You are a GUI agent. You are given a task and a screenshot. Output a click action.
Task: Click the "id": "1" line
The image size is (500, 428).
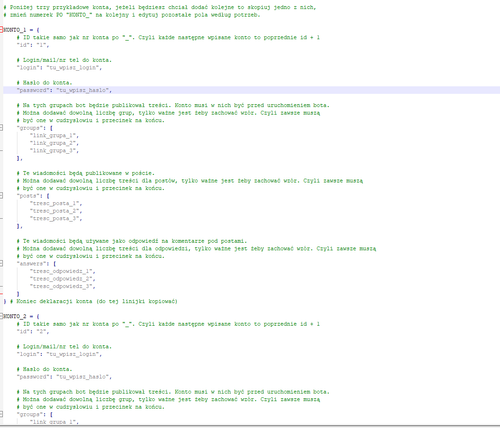point(33,45)
